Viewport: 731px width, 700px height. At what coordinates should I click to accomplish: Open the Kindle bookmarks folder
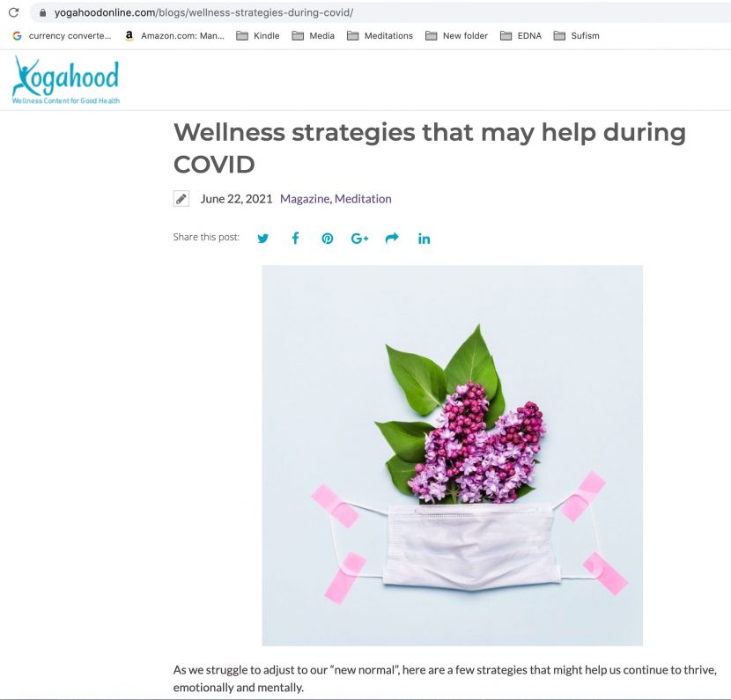(x=258, y=36)
